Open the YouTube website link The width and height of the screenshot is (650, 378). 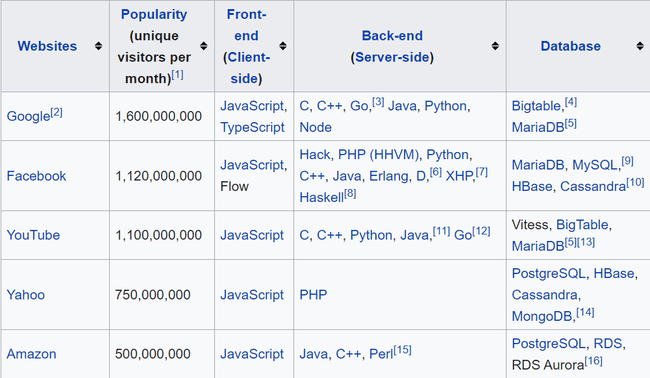pyautogui.click(x=33, y=235)
